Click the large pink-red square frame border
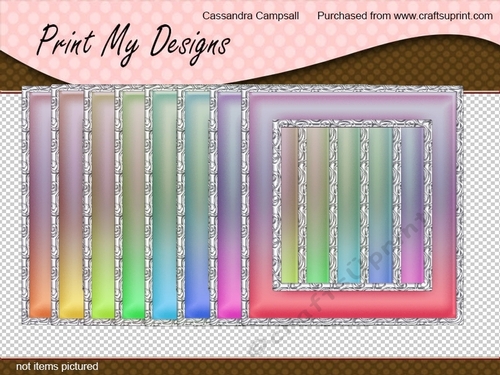This screenshot has width=500, height=375. [x=353, y=305]
